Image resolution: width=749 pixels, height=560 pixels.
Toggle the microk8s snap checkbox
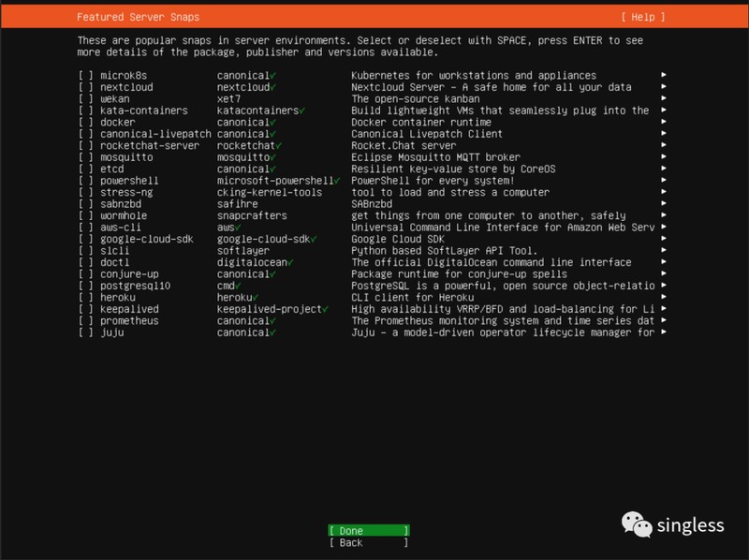pyautogui.click(x=86, y=76)
